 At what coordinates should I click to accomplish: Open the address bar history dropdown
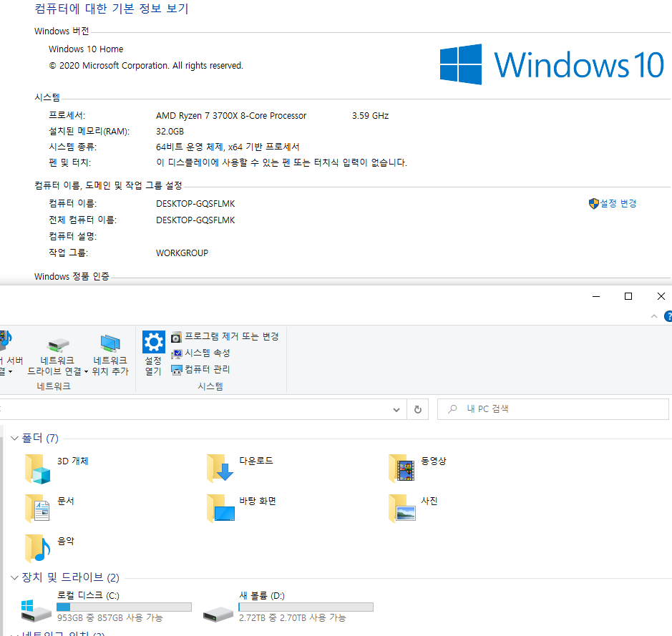click(x=396, y=410)
